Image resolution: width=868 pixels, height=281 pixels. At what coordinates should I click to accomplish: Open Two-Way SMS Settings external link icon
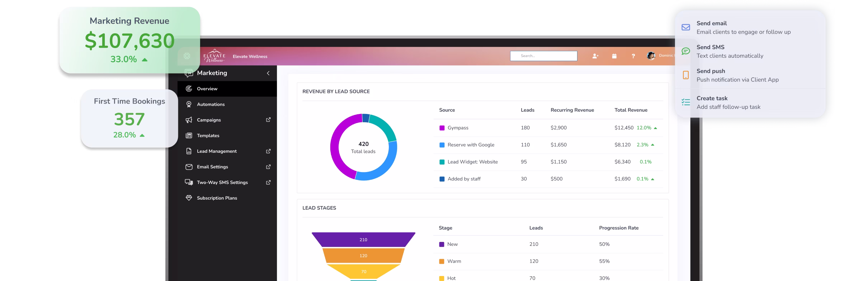[268, 182]
